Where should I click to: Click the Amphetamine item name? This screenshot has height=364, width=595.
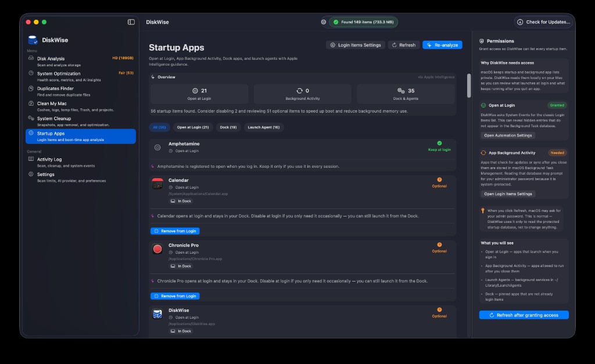[x=184, y=144]
